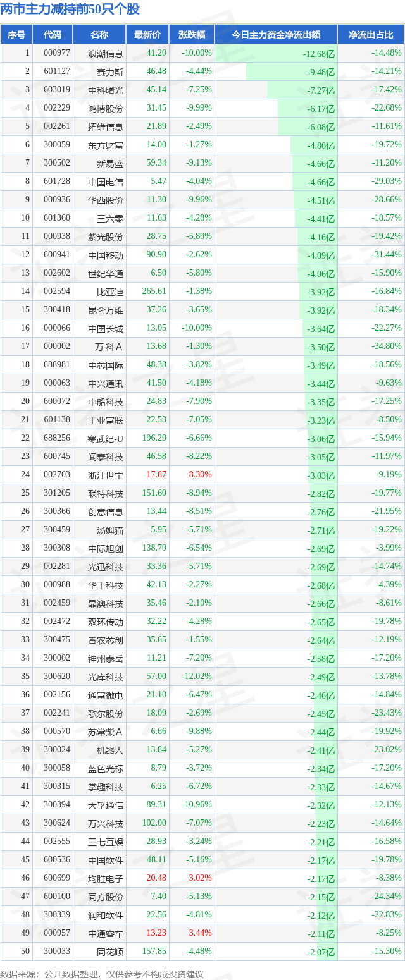Select stock code 002261

(x=57, y=126)
